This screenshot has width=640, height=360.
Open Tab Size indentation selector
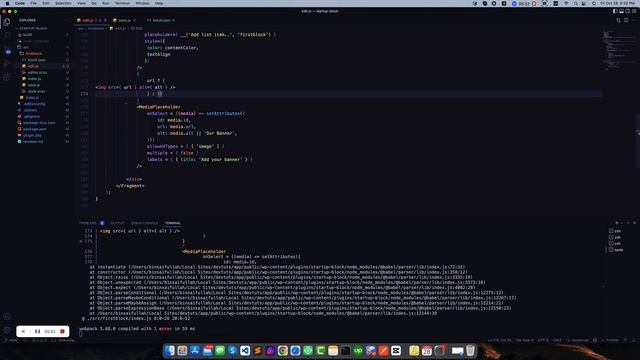(524, 340)
